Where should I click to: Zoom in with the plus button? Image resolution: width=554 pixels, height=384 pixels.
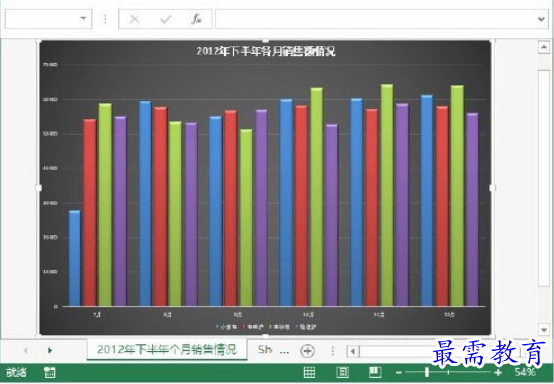click(x=498, y=372)
